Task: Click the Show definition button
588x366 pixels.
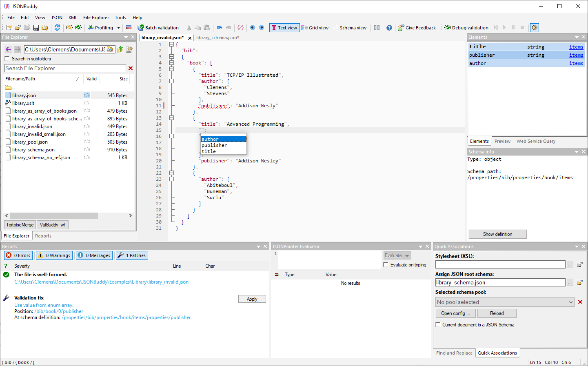Action: coord(497,234)
